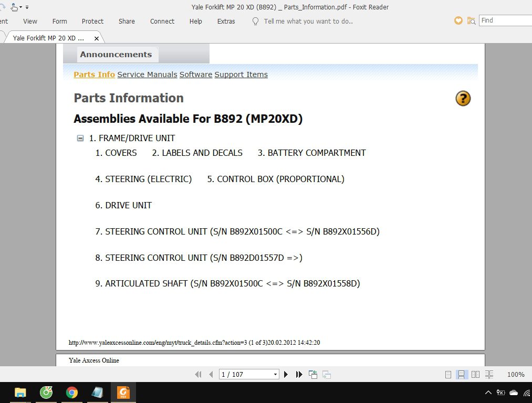Open the green Coc Coc browser taskbar icon
The image size is (532, 403).
46,393
